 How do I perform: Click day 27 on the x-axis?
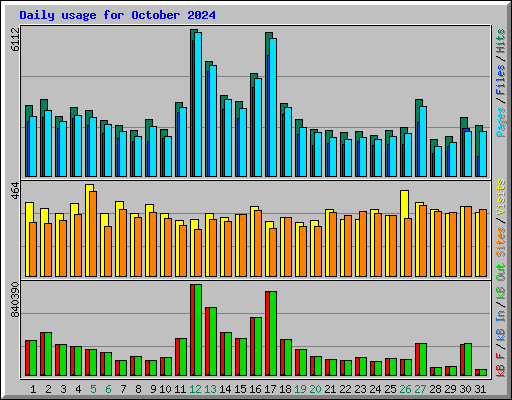pos(420,389)
